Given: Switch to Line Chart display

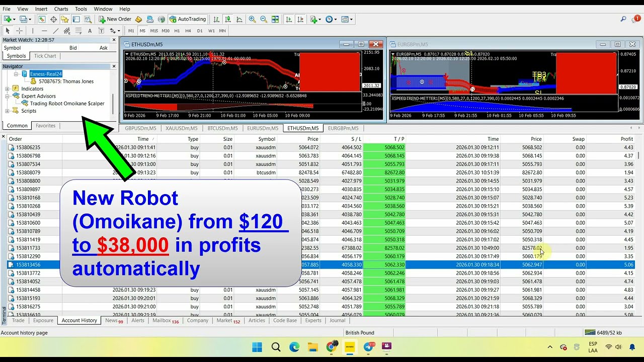Looking at the screenshot, I should pos(239,19).
